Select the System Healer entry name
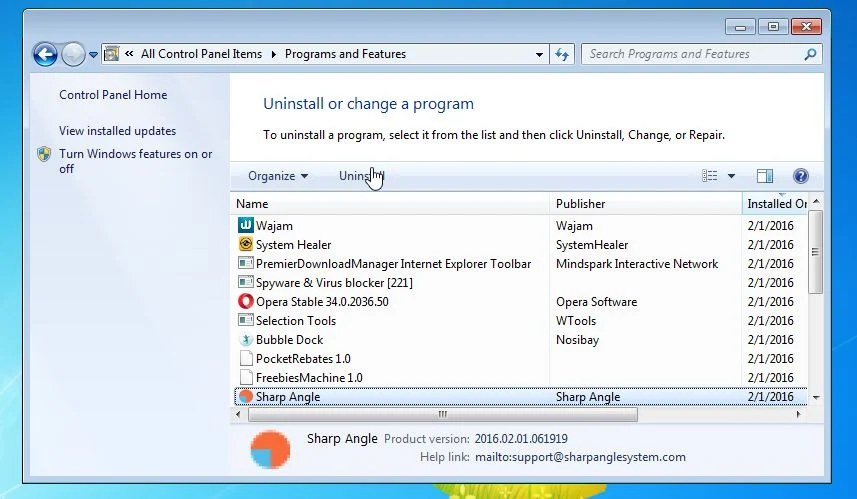Viewport: 857px width, 499px height. coord(294,244)
